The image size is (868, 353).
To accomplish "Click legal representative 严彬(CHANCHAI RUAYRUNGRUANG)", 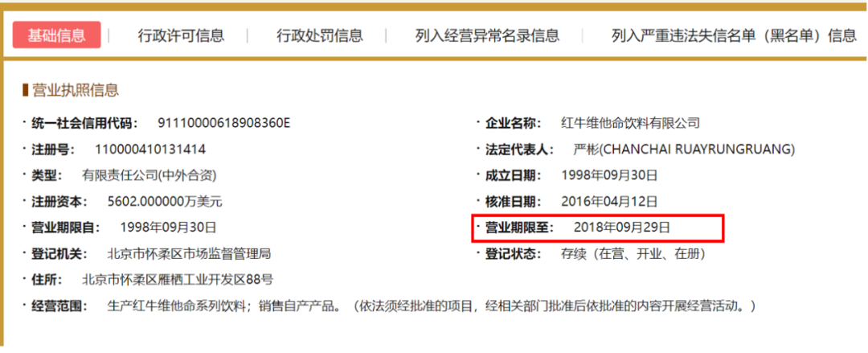I will (x=684, y=149).
